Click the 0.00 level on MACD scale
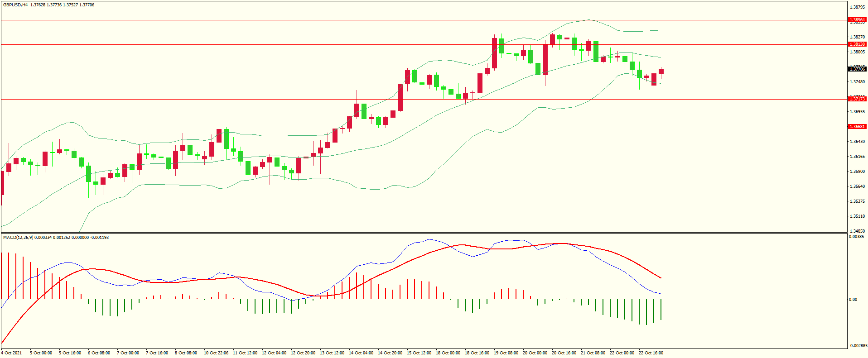 (853, 300)
